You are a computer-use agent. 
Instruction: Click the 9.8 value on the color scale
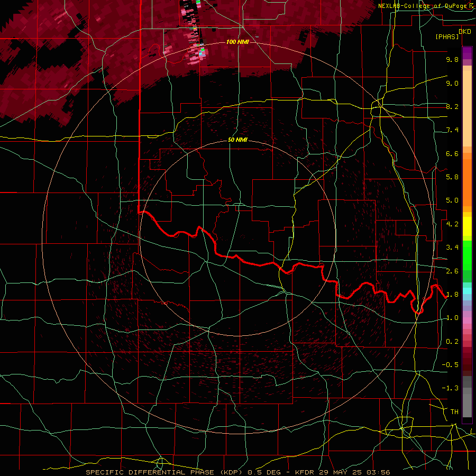(x=452, y=59)
